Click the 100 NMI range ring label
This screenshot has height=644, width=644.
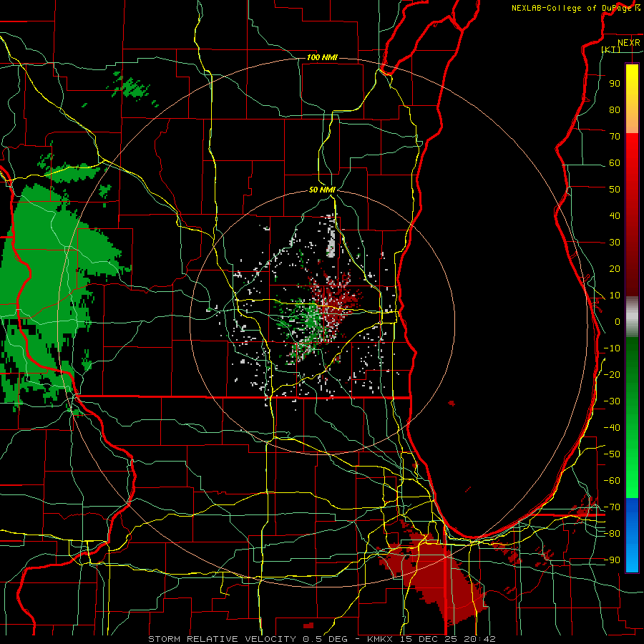coord(322,57)
